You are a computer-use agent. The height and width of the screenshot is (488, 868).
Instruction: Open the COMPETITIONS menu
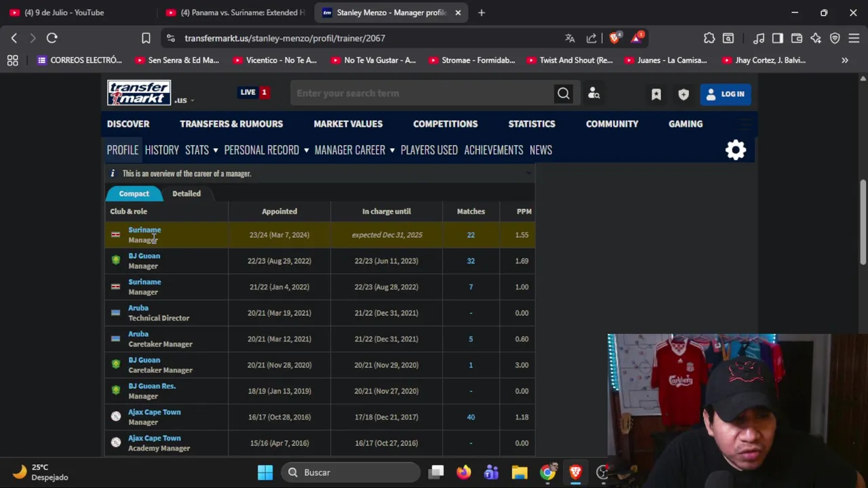pos(446,124)
